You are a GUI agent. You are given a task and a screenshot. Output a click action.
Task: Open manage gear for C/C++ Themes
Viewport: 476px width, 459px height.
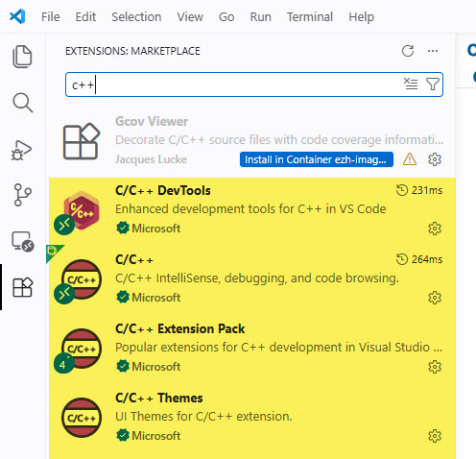pos(435,436)
